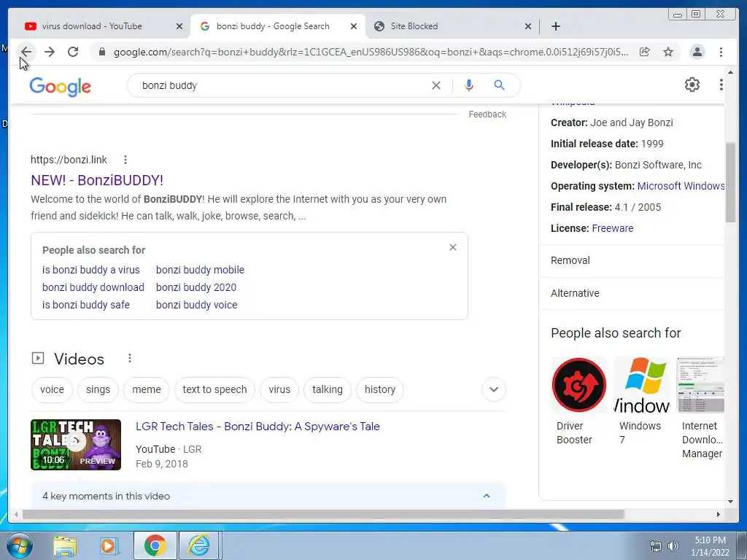Open the network status tray icon
This screenshot has width=747, height=560.
656,546
